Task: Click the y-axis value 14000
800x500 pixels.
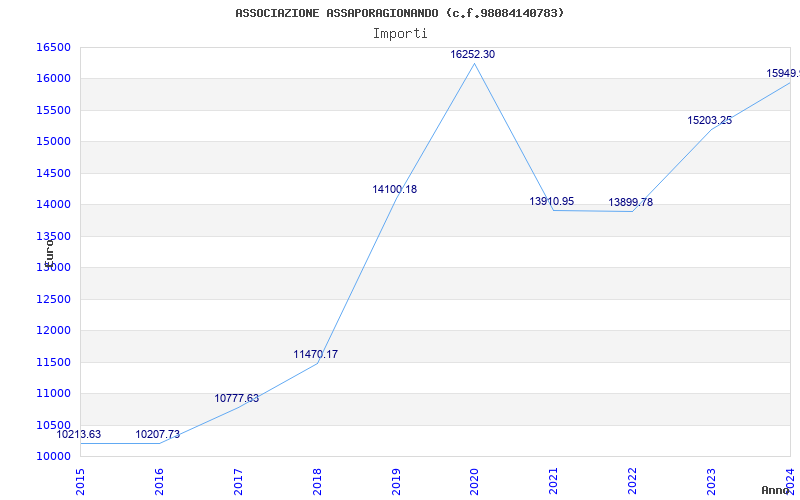Action: 53,205
